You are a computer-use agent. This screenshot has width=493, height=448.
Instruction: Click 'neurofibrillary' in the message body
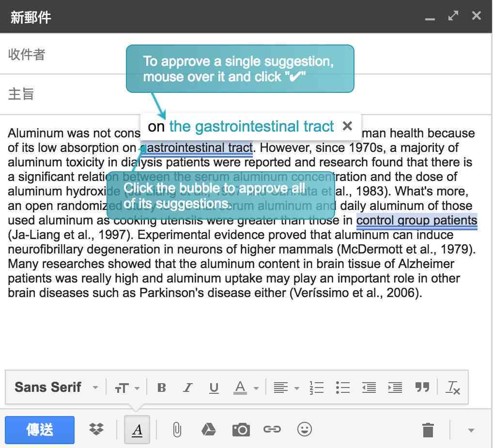point(45,250)
